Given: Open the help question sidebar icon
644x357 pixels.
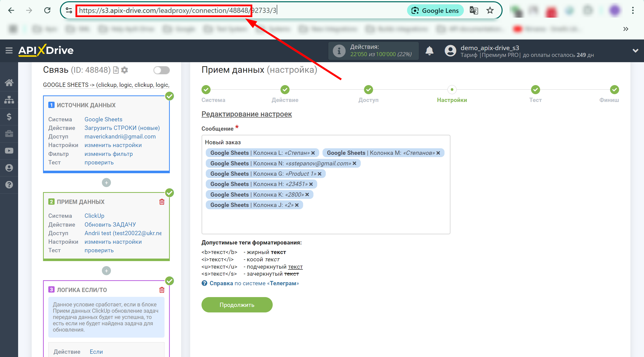Looking at the screenshot, I should [x=9, y=185].
